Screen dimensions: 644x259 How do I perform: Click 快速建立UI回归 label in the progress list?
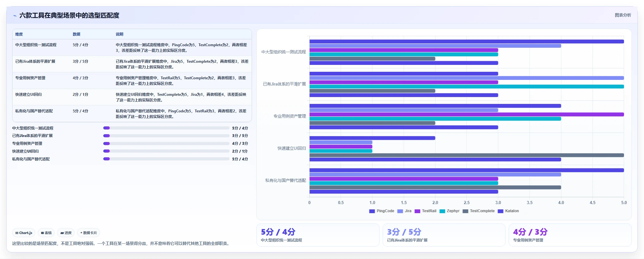coord(26,151)
